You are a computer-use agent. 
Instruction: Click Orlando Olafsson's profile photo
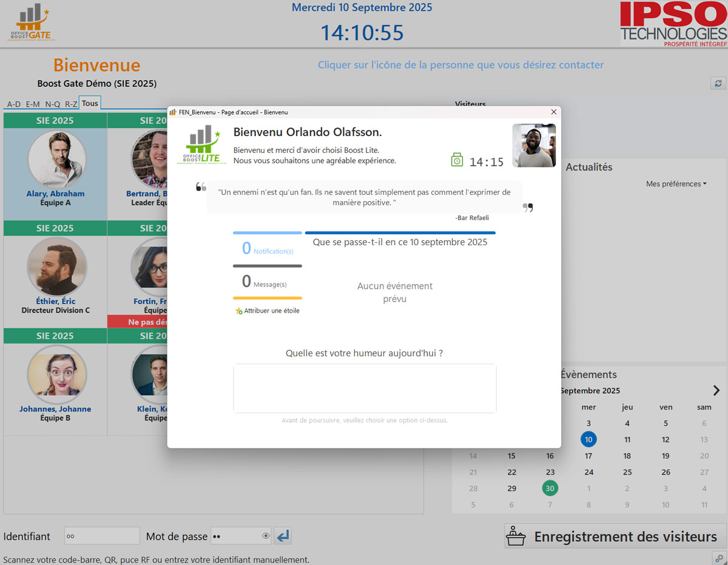(534, 146)
